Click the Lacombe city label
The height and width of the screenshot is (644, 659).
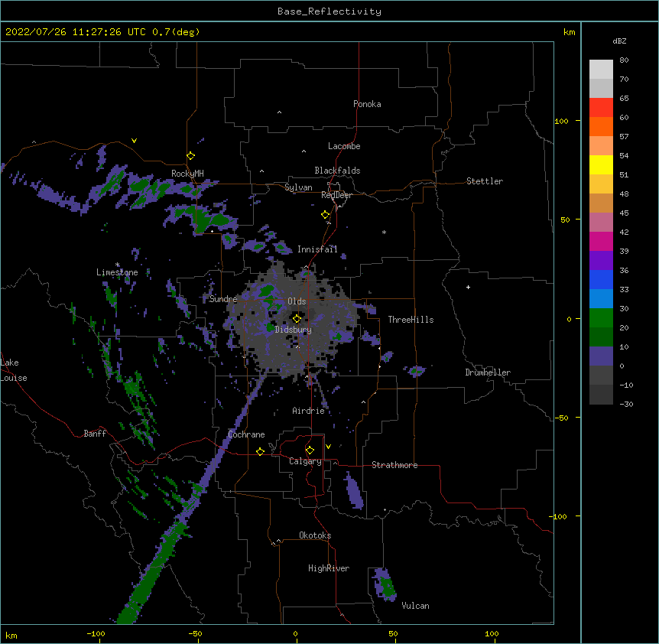(344, 146)
